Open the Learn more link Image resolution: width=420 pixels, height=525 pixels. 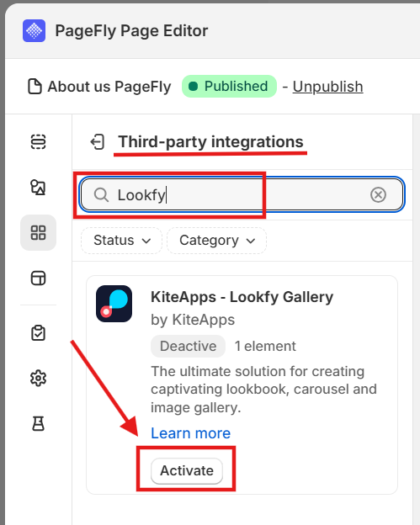pos(190,433)
